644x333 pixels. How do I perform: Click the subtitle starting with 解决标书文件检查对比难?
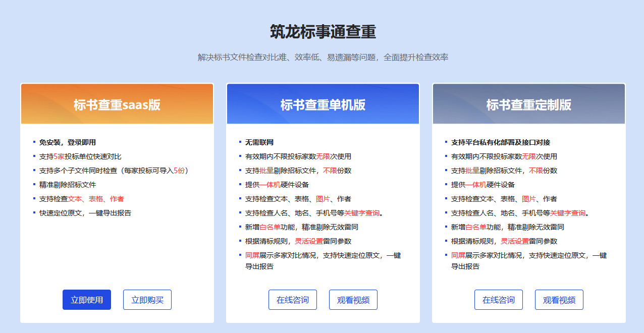click(x=323, y=57)
